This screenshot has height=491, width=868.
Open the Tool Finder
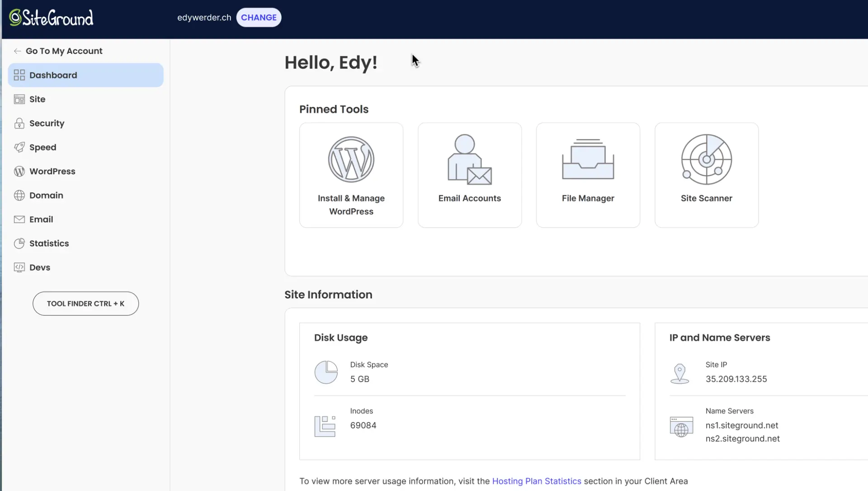point(85,303)
